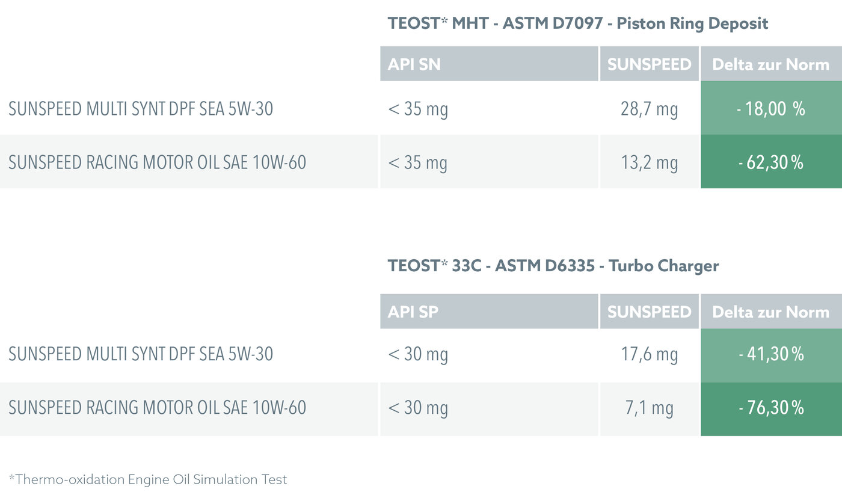Select the dark green -62,30 % cell
This screenshot has width=842, height=504.
[x=771, y=162]
